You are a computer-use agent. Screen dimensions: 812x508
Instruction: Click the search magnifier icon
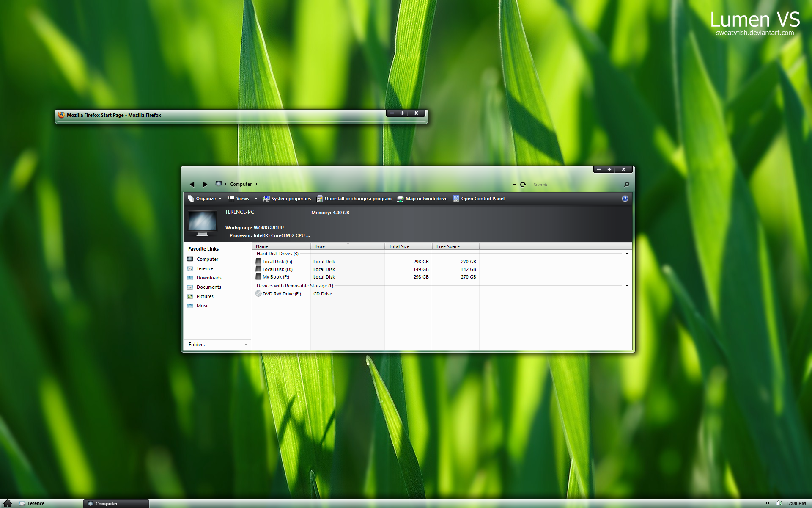tap(626, 185)
